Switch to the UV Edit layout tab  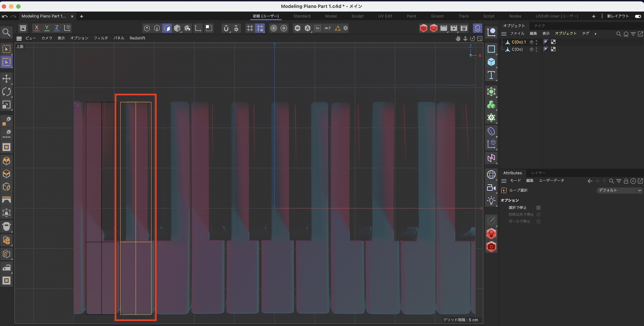point(385,16)
